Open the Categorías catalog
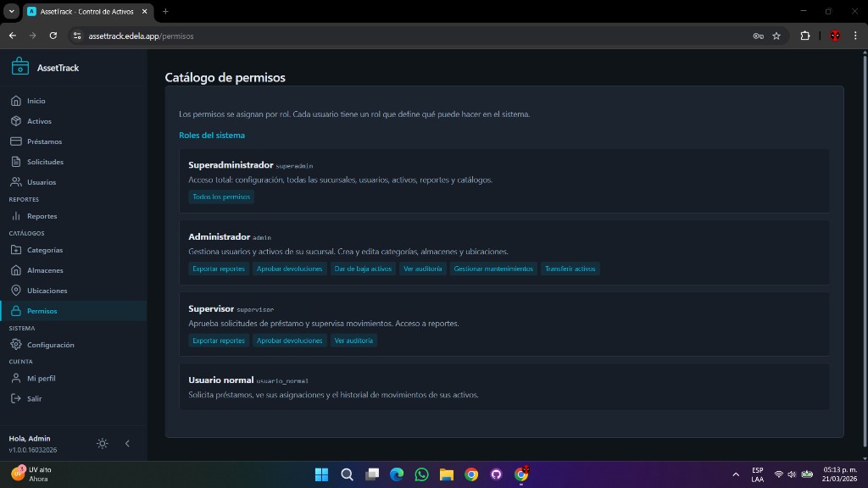The image size is (868, 488). 44,250
